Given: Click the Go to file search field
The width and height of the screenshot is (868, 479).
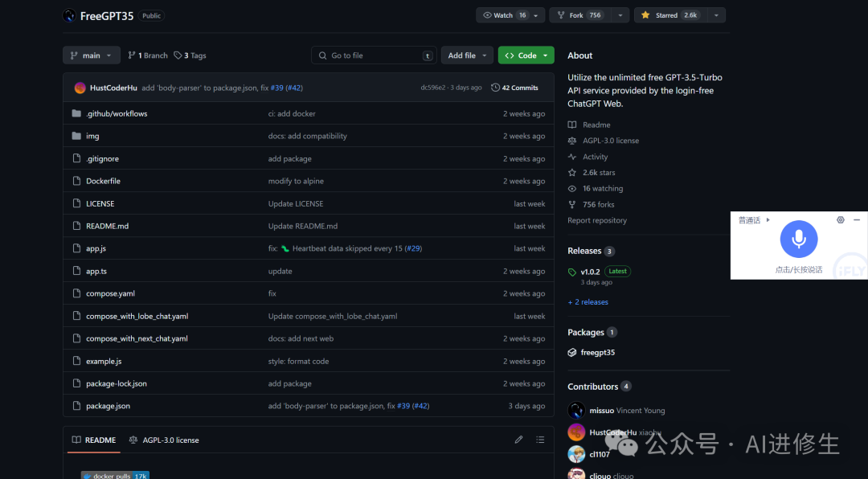Looking at the screenshot, I should click(375, 55).
